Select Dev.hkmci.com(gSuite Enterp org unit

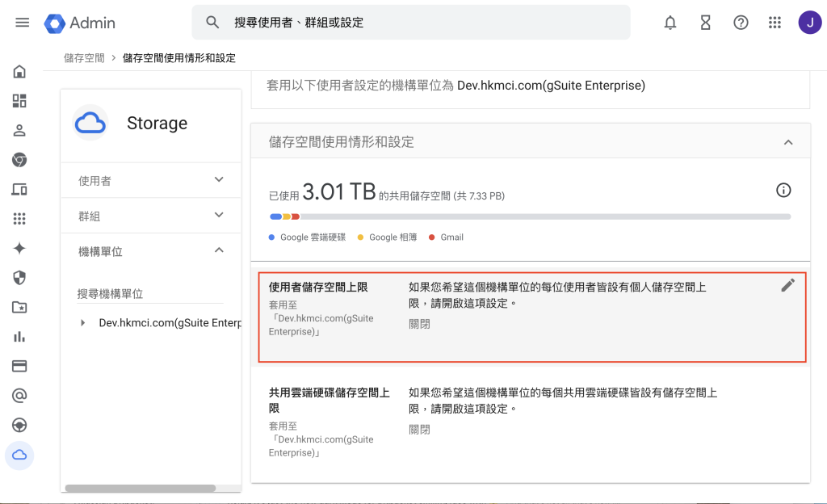[x=170, y=322]
